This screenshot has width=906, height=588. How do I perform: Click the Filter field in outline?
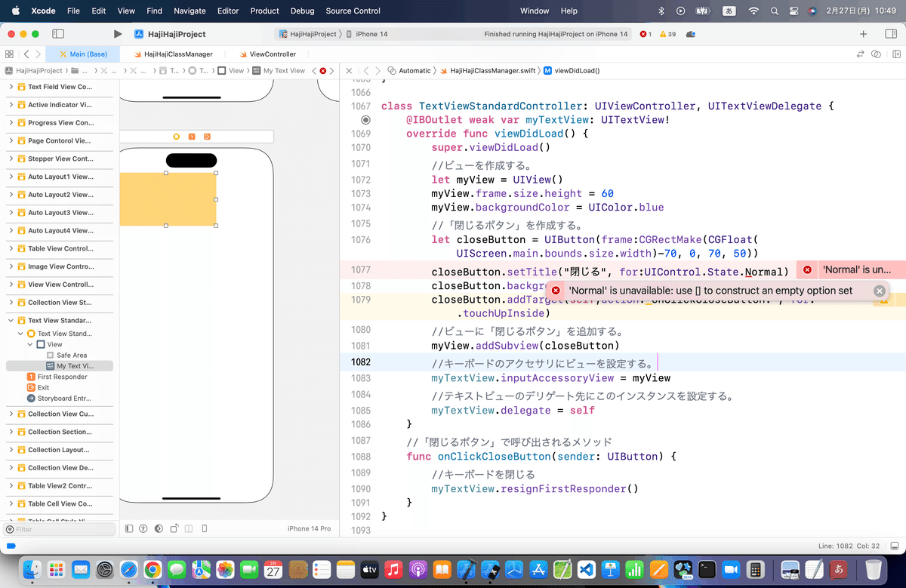click(60, 529)
